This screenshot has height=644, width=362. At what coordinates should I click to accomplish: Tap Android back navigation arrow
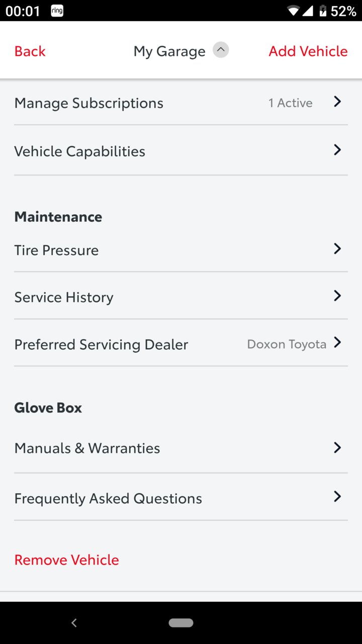pos(74,623)
